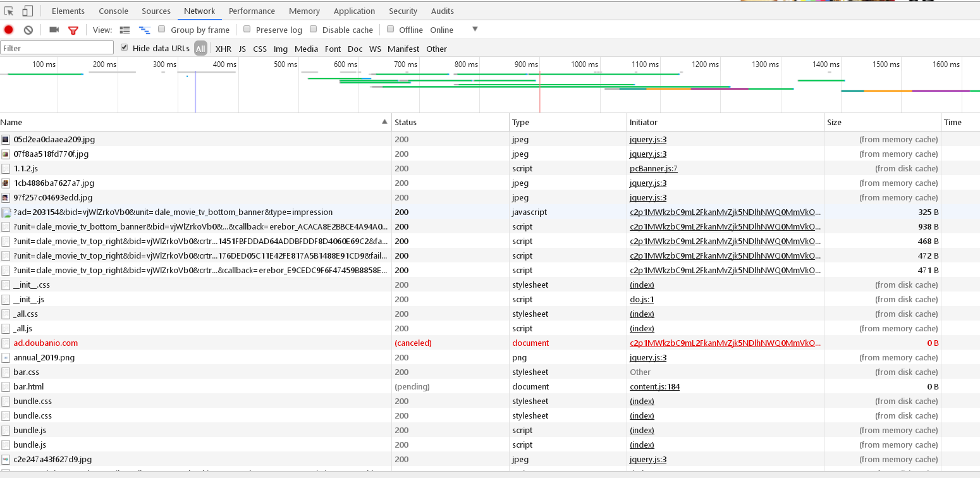Type in the network Filter field
Viewport: 980px width, 478px height.
[57, 47]
